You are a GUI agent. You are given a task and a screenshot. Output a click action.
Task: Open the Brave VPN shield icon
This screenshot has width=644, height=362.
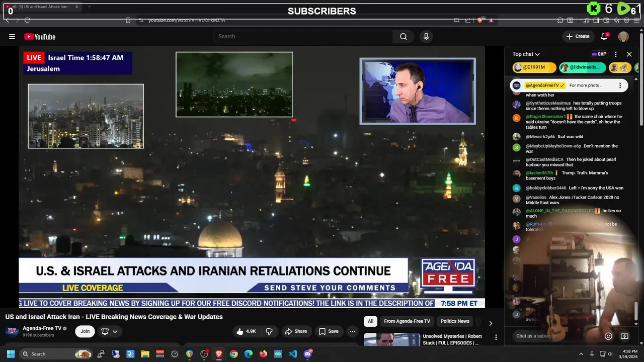click(626, 20)
